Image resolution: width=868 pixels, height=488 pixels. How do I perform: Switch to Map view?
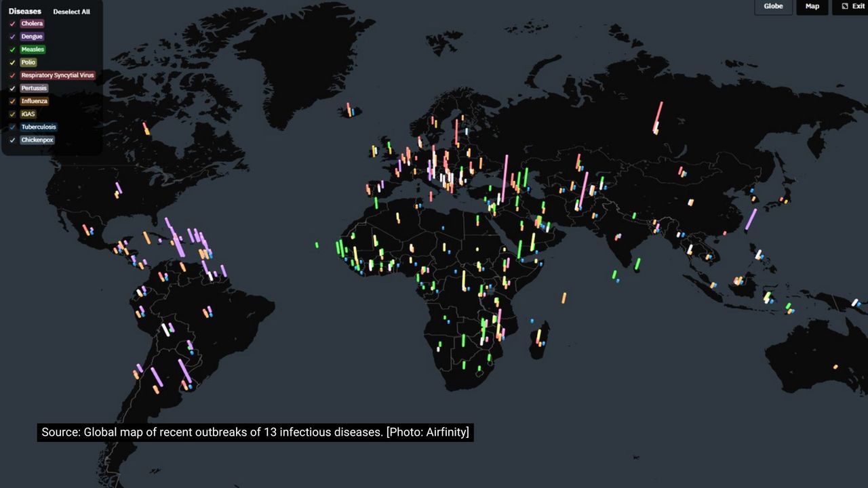pos(812,6)
